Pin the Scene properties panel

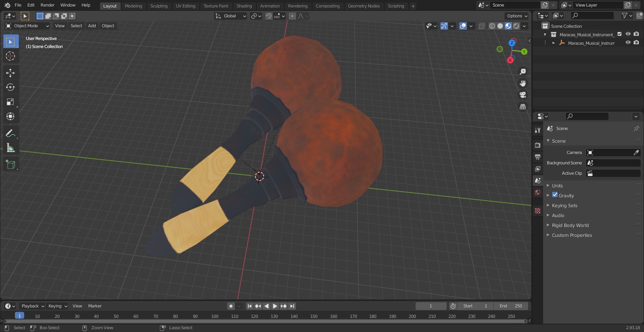click(636, 129)
